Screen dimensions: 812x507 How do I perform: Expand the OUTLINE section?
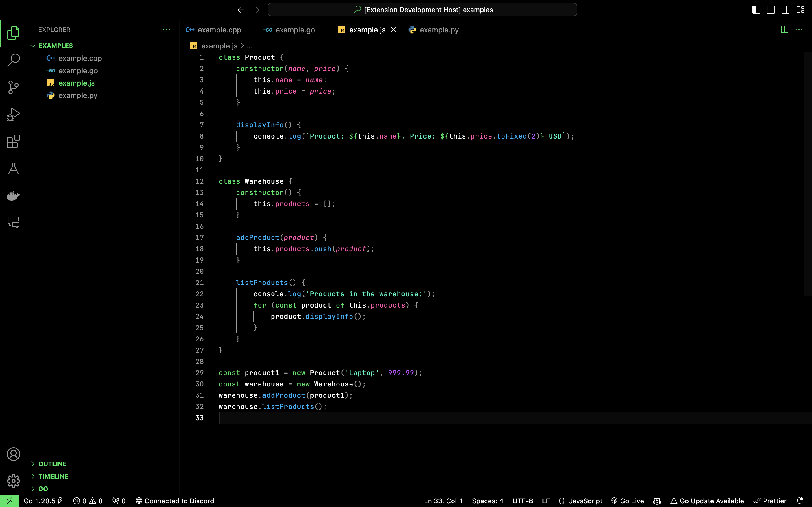pyautogui.click(x=52, y=464)
